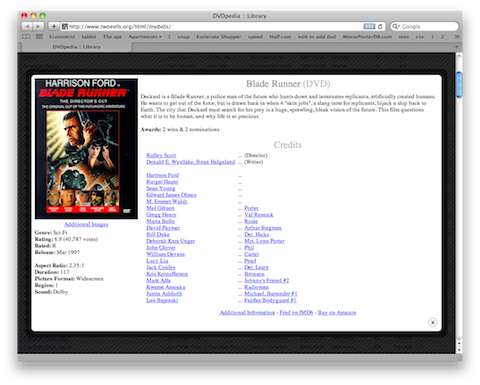Reload the page with the refresh icon

[380, 26]
